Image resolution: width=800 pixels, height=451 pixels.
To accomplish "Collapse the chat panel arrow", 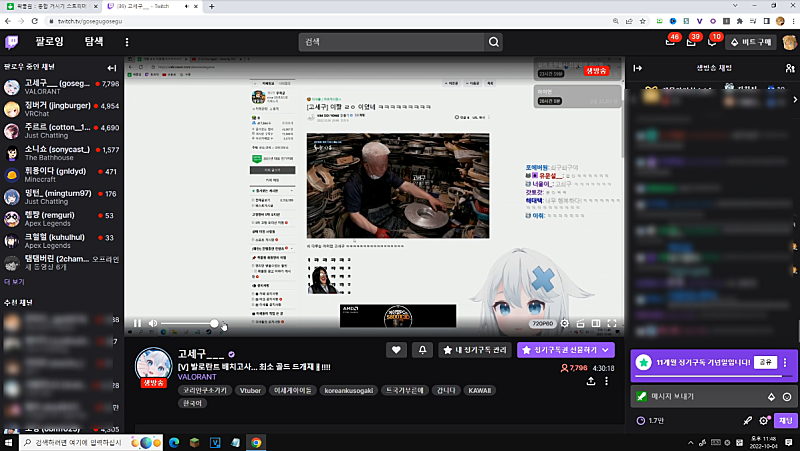I will coord(638,68).
